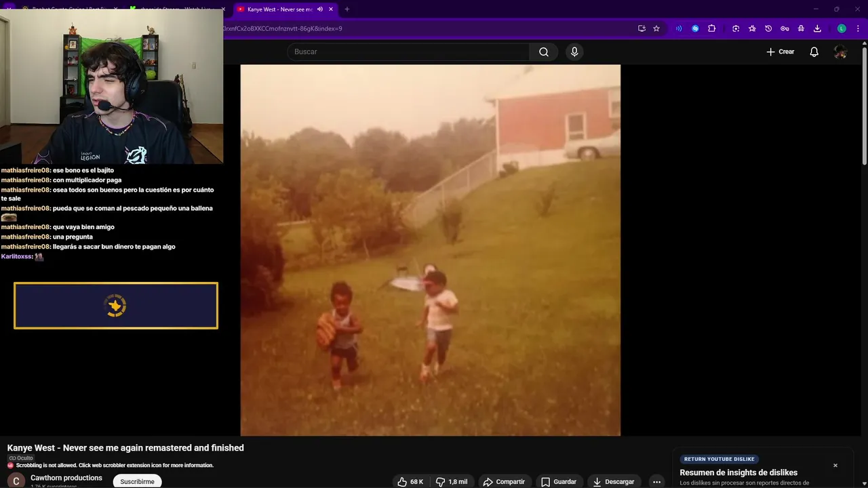868x488 pixels.
Task: Open browser history clock icon
Action: (x=768, y=28)
